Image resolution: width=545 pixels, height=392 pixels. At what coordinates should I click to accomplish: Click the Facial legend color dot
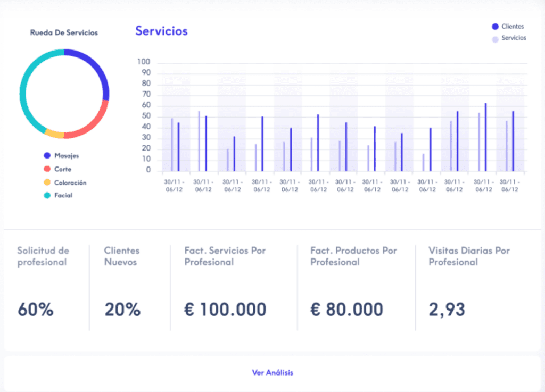click(x=47, y=196)
